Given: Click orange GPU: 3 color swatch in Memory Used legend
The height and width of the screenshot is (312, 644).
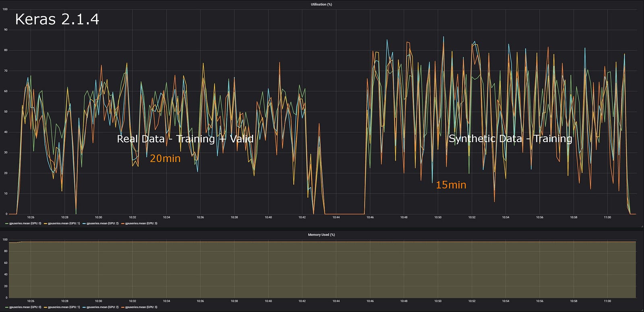Looking at the screenshot, I should [x=122, y=307].
